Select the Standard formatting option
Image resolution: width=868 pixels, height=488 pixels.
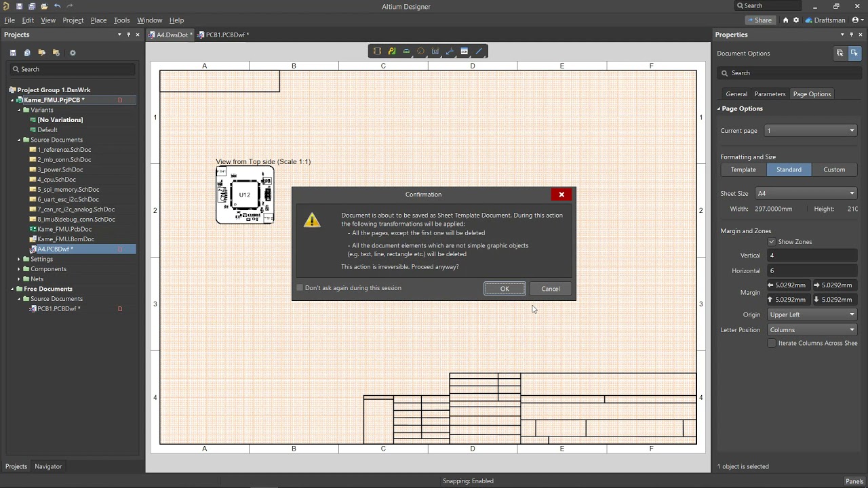pyautogui.click(x=789, y=169)
